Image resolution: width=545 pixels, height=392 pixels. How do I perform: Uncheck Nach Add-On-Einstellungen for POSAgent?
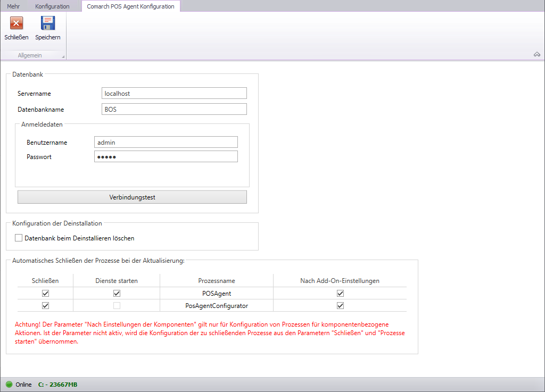340,294
